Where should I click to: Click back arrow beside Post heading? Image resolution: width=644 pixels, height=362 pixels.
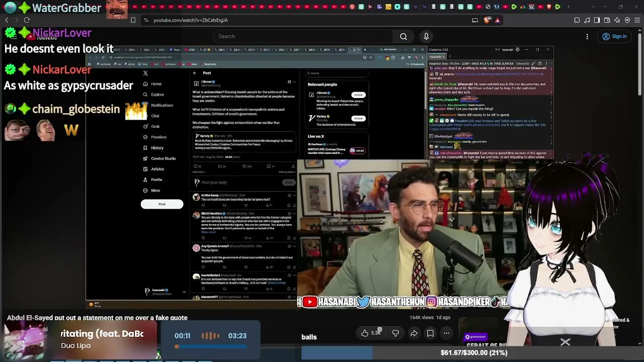coord(195,73)
